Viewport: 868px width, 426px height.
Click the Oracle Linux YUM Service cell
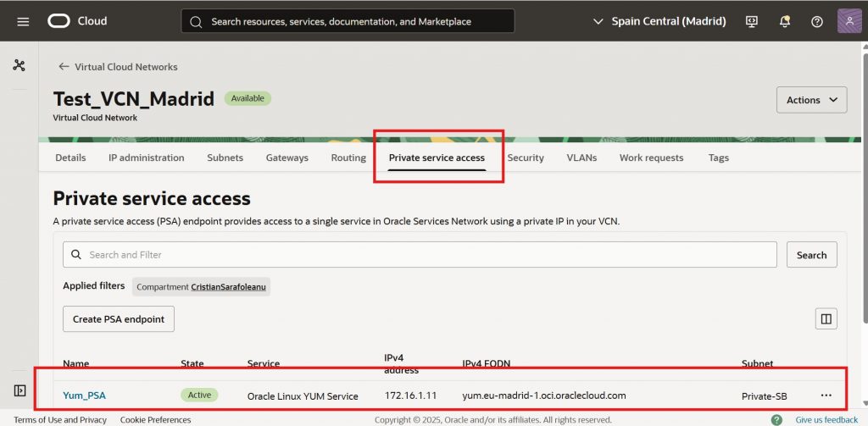(x=303, y=396)
